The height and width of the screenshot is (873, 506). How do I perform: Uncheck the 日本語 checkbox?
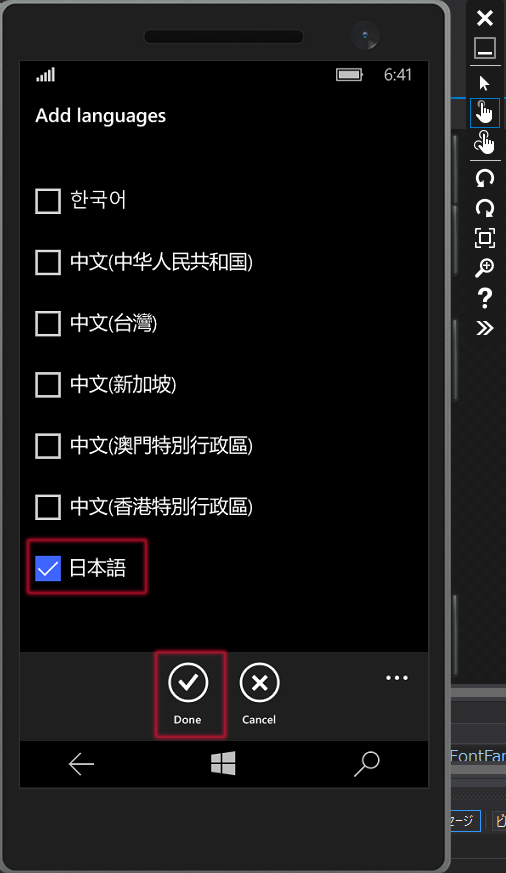[x=48, y=568]
